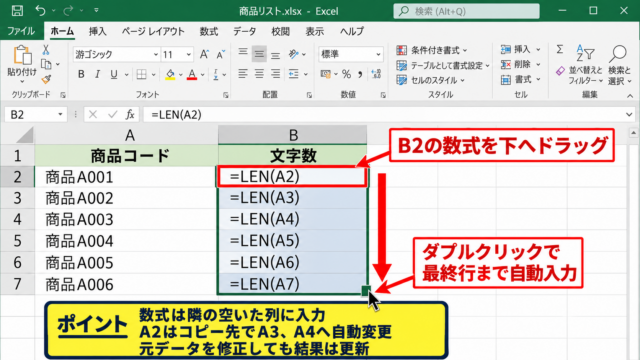Click the Format Painter brush icon
Viewport: 640px width, 360px height.
click(46, 79)
